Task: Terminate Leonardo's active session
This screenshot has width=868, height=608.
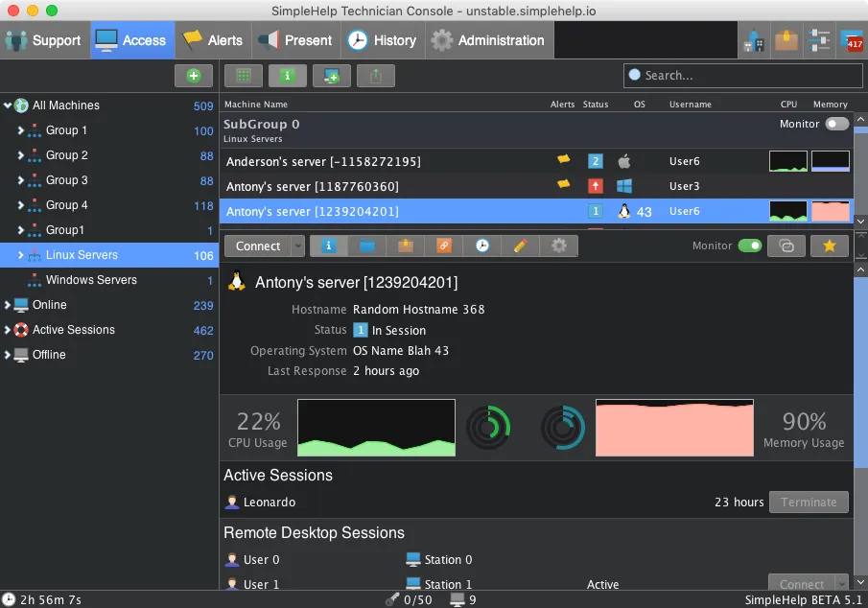Action: coord(809,502)
